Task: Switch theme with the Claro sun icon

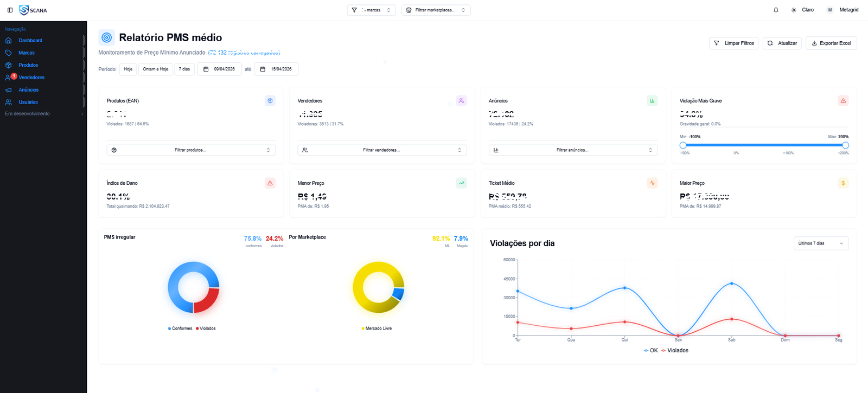Action: [x=794, y=10]
